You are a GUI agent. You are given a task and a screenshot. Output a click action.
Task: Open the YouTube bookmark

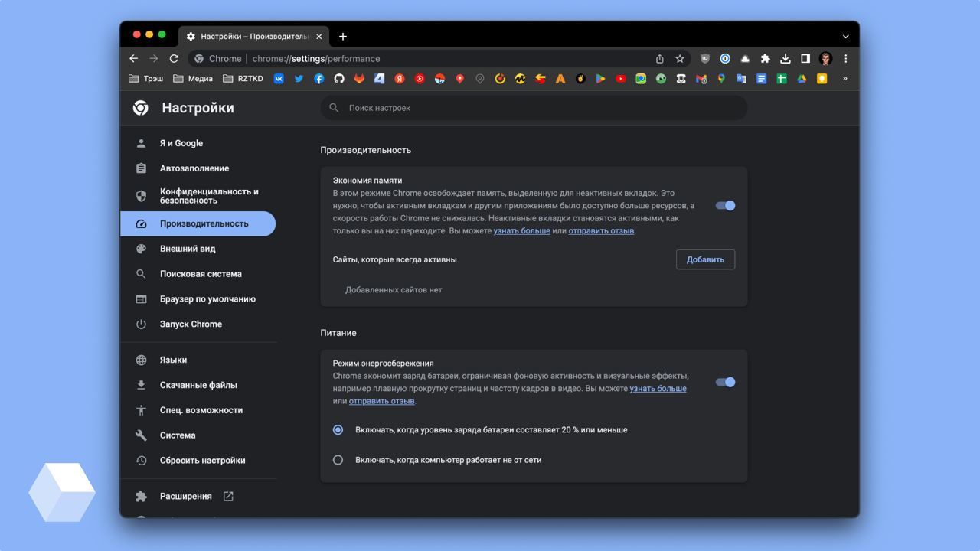620,78
